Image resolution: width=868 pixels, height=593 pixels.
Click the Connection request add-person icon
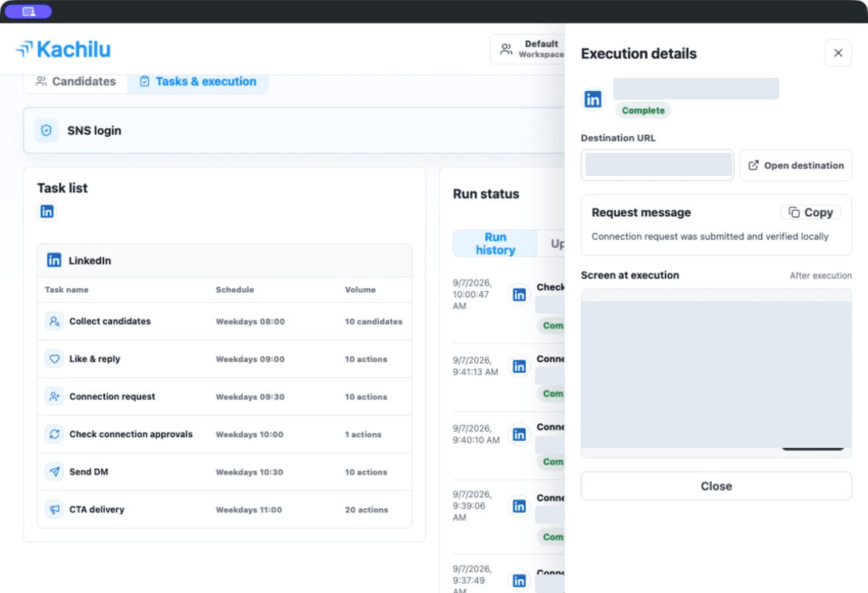[x=54, y=396]
